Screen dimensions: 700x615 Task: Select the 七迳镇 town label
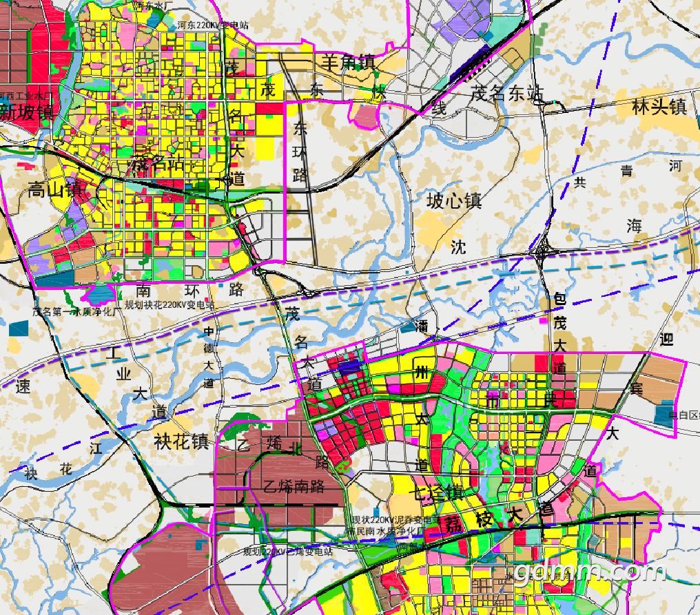coord(437,492)
